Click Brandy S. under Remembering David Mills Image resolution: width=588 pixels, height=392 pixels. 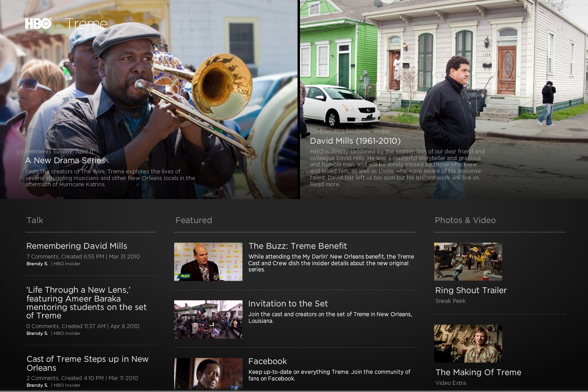37,264
